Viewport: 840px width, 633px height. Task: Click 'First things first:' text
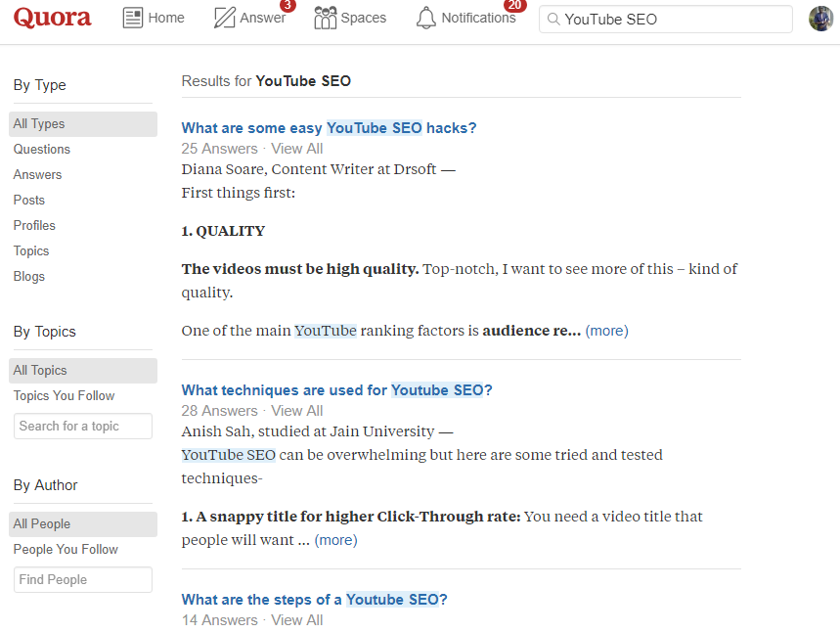click(x=239, y=193)
